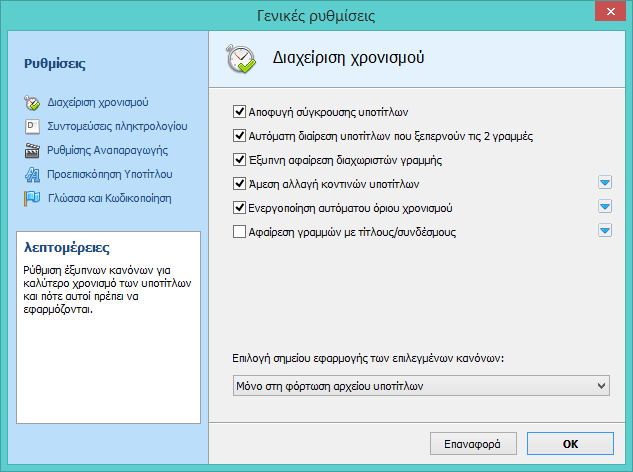Uncheck Αποφυγή σύγκρουσης υποτίτλων
633x472 pixels.
(239, 112)
